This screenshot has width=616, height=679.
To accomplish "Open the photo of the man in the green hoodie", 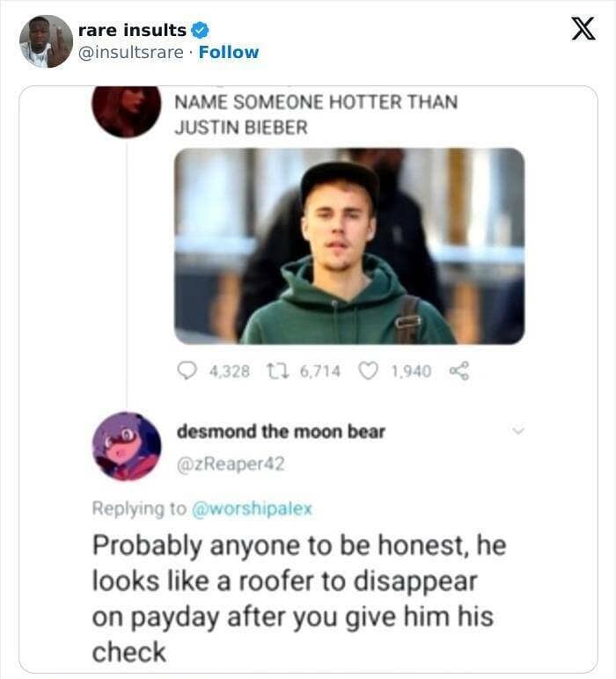I will click(x=348, y=245).
